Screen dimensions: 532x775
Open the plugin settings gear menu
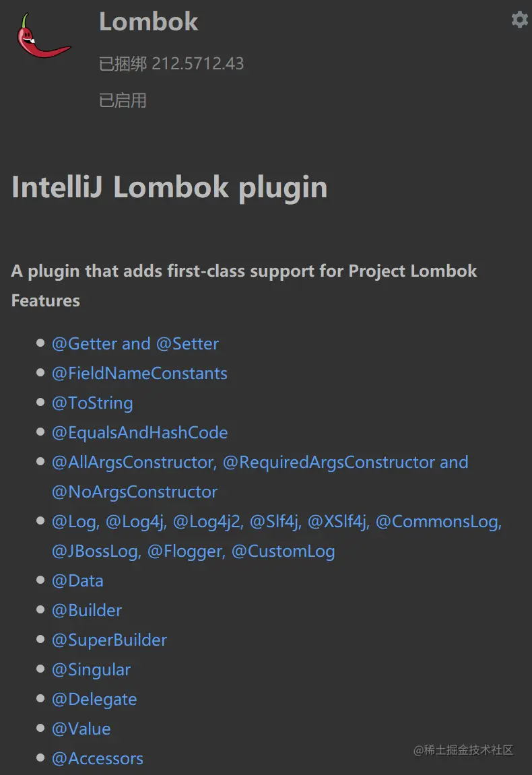pyautogui.click(x=519, y=20)
